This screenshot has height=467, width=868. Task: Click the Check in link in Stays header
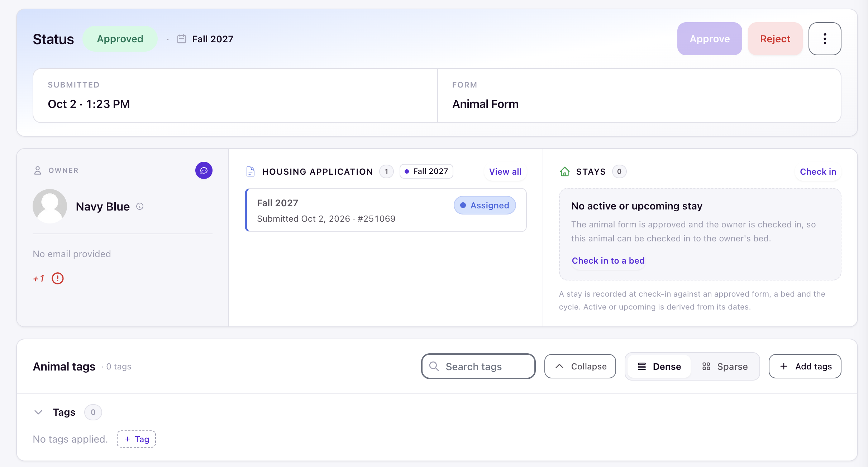click(818, 171)
